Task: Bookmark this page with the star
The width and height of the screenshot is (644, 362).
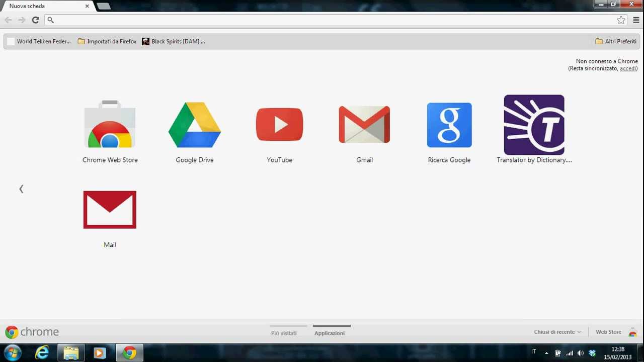Action: [x=621, y=20]
